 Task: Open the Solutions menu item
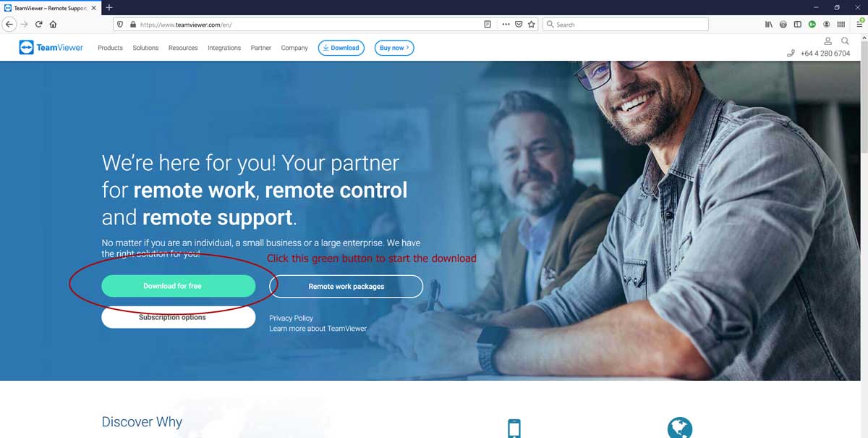pos(145,48)
